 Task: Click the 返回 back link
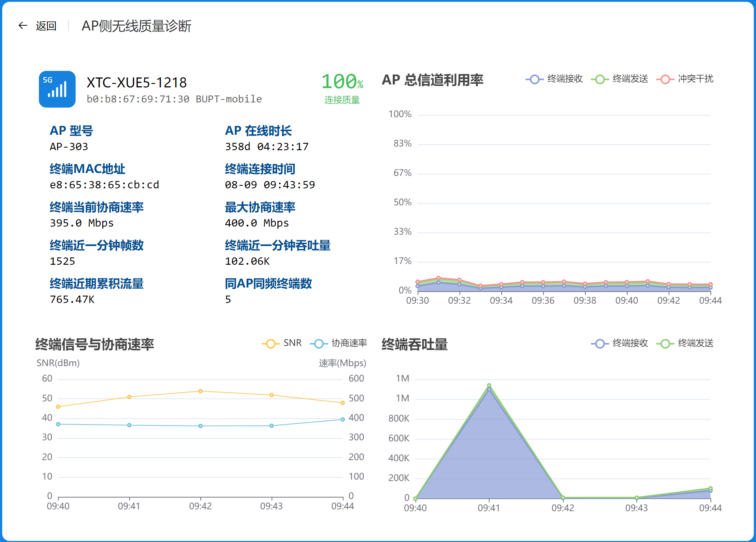(46, 26)
